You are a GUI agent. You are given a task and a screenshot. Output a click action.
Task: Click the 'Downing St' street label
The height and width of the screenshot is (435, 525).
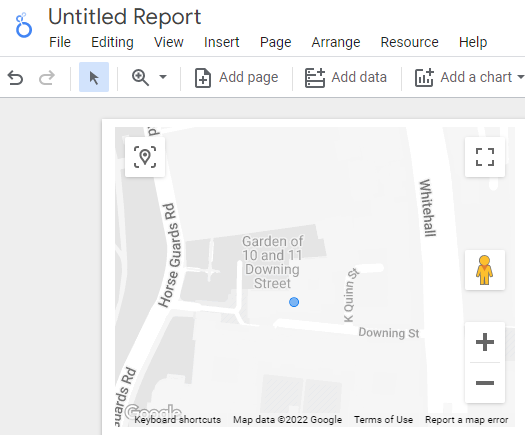click(x=389, y=333)
